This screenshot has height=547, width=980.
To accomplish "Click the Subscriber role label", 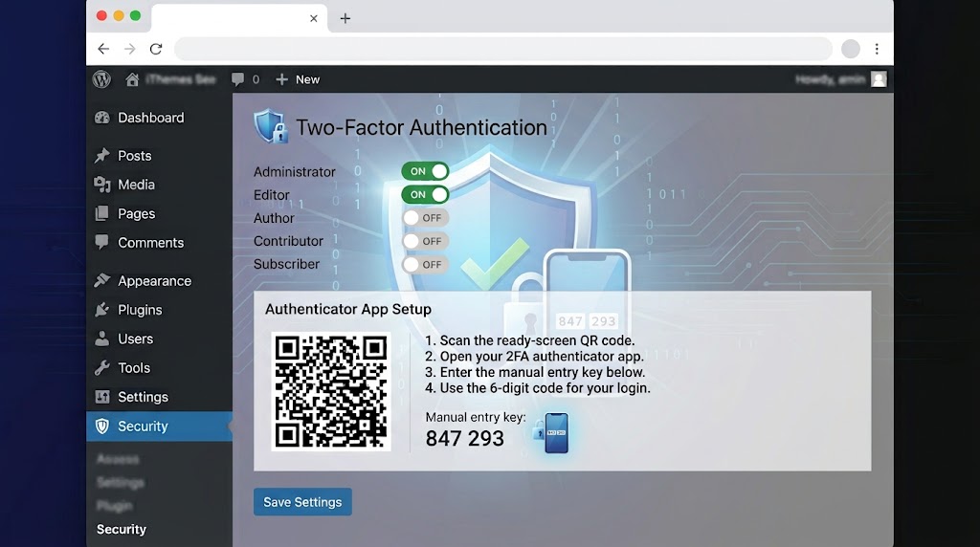I will pyautogui.click(x=286, y=264).
